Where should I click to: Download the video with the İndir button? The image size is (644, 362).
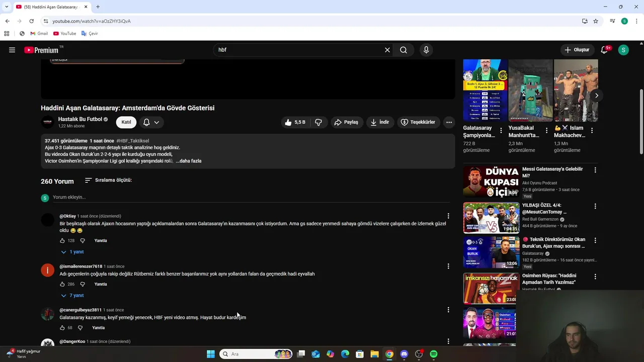coord(380,122)
